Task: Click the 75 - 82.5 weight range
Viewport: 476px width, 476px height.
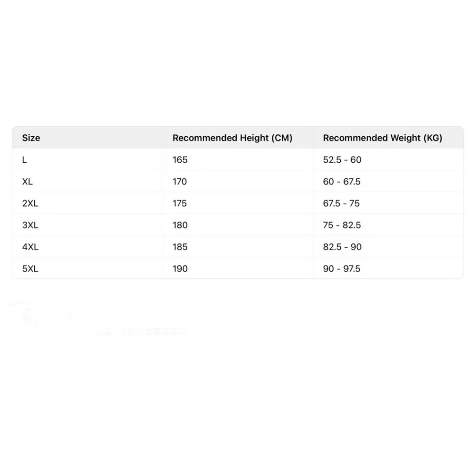Action: pyautogui.click(x=342, y=225)
